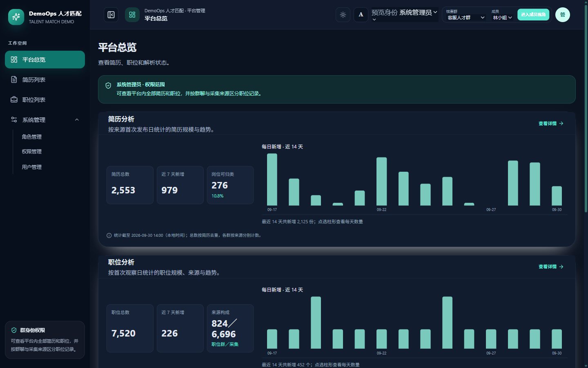Screen dimensions: 588x368
Task: Open the 预览身份 系统管理员 role dropdown
Action: (x=404, y=14)
